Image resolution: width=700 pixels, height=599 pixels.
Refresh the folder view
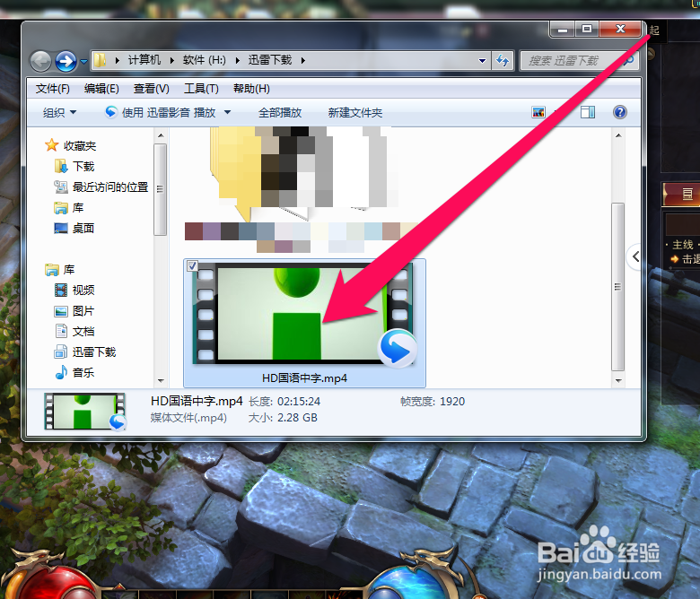click(503, 61)
